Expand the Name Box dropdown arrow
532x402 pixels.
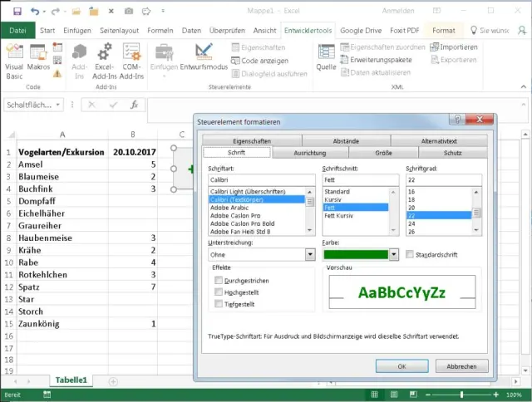pos(59,105)
